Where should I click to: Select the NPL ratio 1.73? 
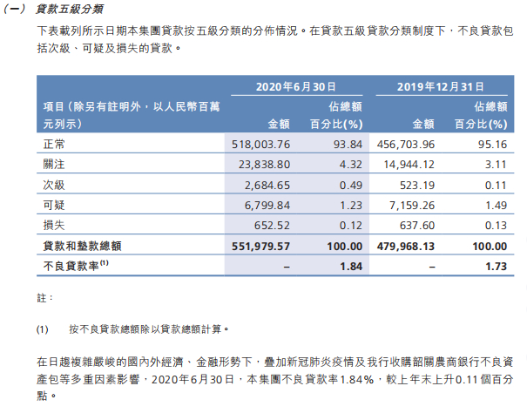tap(497, 267)
